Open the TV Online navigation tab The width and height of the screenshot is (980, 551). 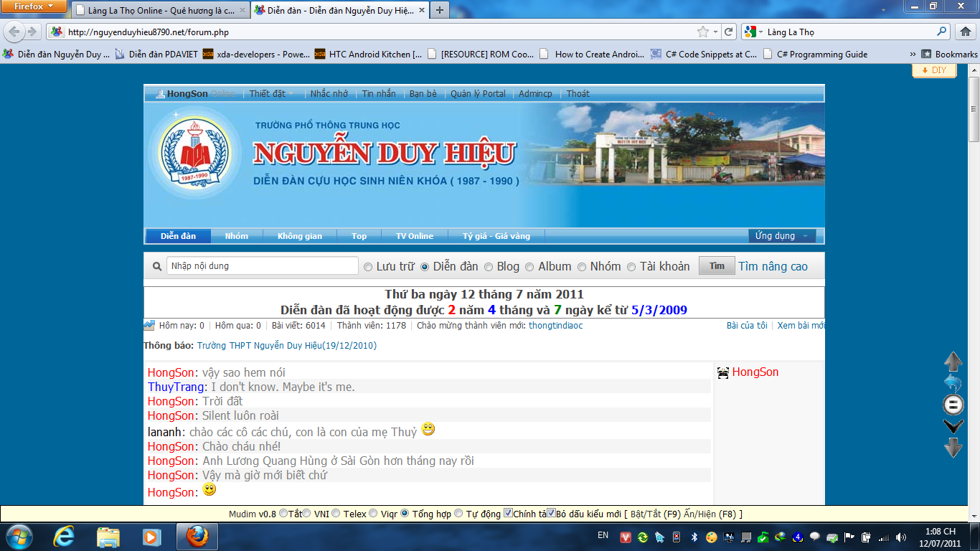tap(415, 236)
